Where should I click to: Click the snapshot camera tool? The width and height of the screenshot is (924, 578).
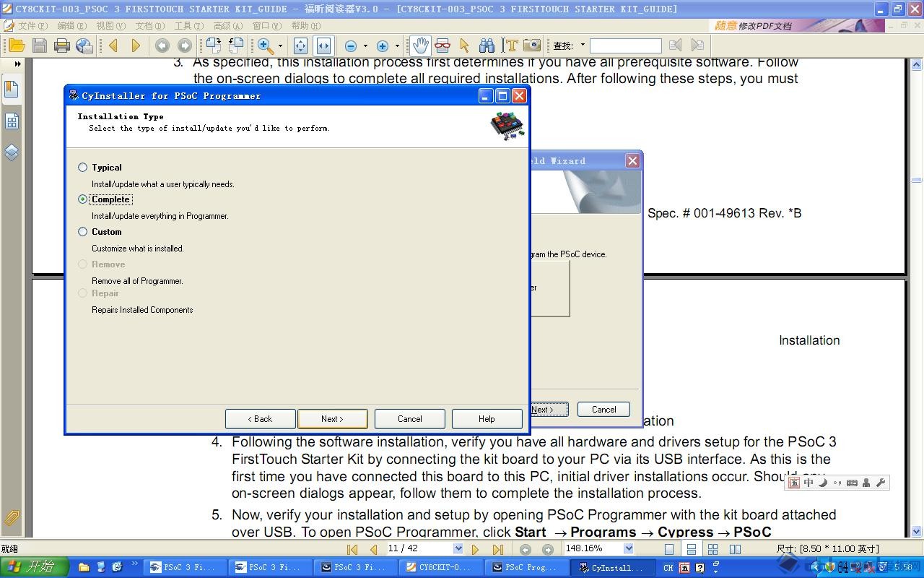pos(532,46)
